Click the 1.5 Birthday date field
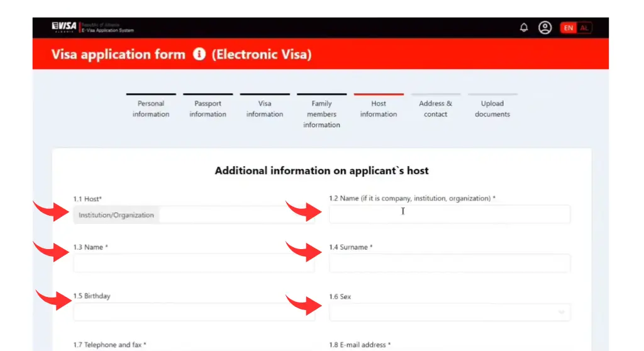 (x=194, y=312)
